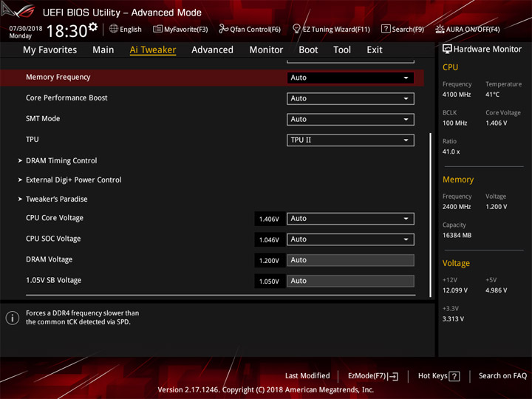Click the 1.05V SB Voltage Auto field
Screen dimensions: 532x399
tap(350, 281)
